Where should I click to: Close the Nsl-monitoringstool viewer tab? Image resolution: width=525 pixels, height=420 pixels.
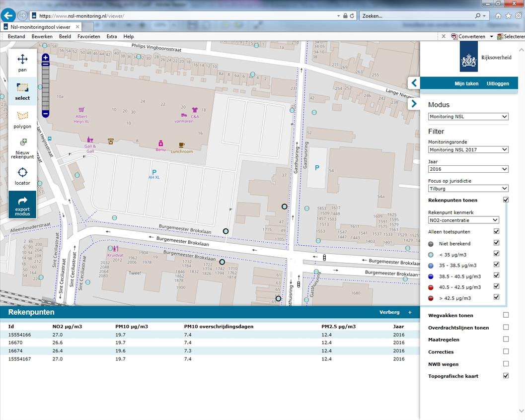(x=77, y=27)
